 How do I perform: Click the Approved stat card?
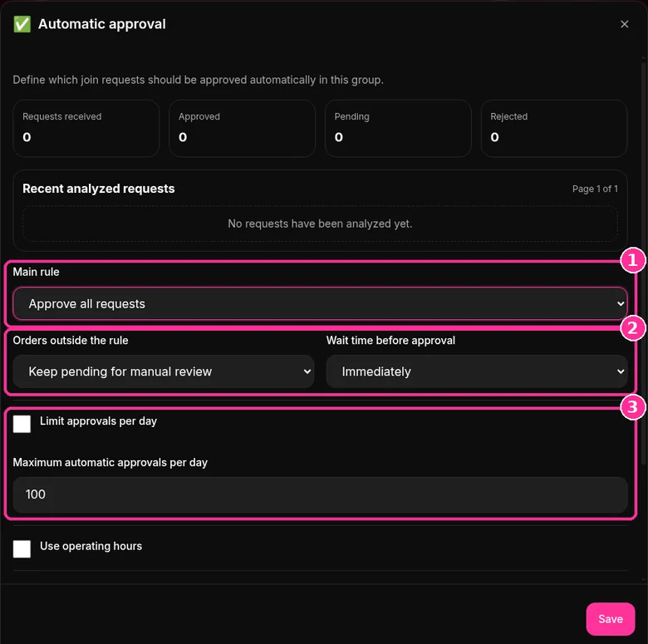(x=242, y=128)
